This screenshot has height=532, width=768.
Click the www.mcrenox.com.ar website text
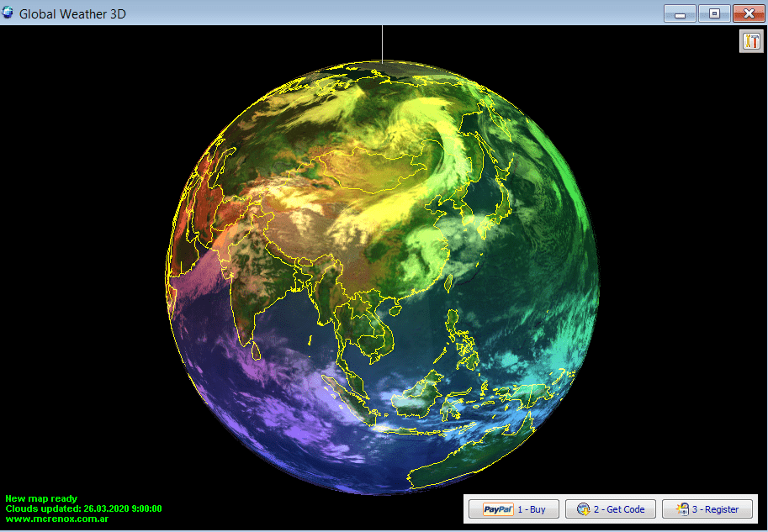tap(57, 519)
